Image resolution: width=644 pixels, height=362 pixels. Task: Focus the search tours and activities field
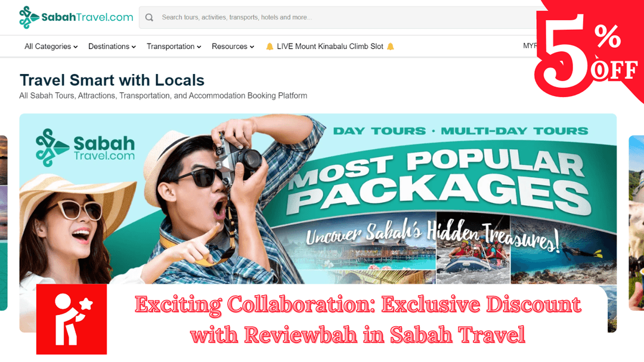tap(338, 17)
